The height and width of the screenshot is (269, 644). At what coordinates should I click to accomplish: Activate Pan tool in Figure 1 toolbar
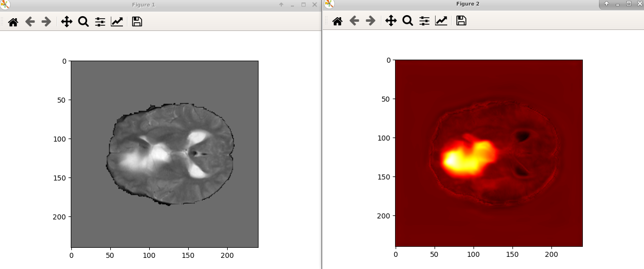[67, 22]
